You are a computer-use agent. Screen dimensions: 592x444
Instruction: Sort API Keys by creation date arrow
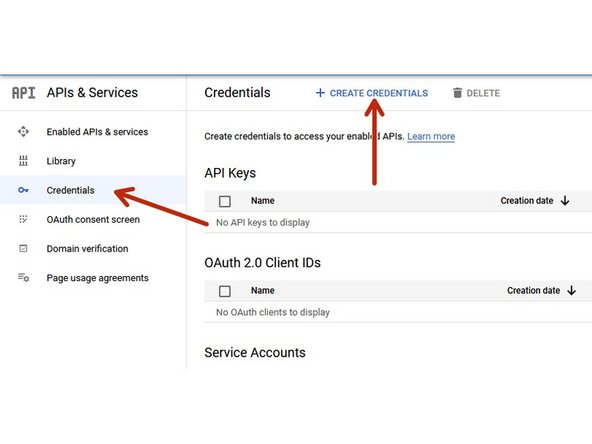point(565,200)
